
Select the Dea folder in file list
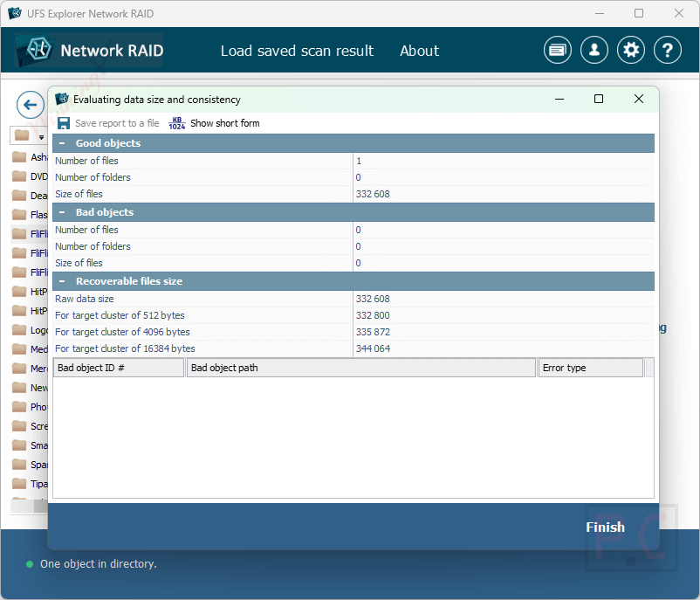(x=30, y=196)
